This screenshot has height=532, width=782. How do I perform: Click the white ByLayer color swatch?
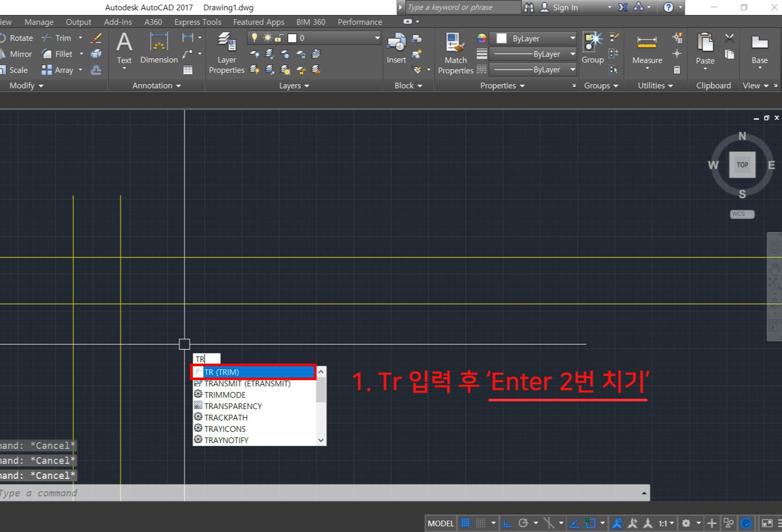pos(501,39)
